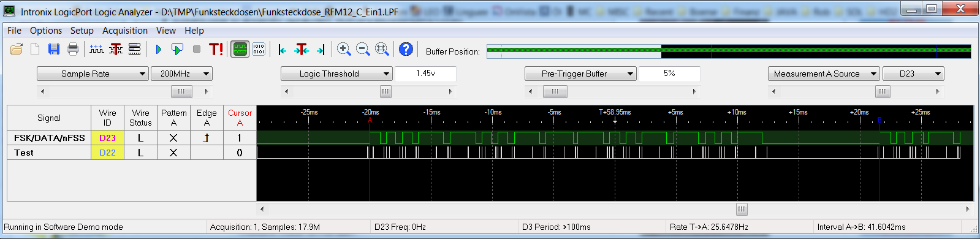Click the waveform horizontal scrollbar thumb

pyautogui.click(x=742, y=209)
